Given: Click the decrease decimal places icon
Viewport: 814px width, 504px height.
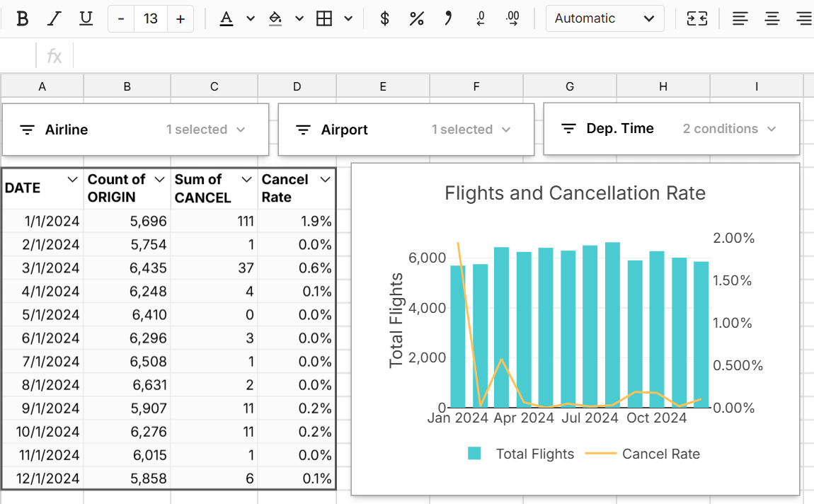Looking at the screenshot, I should point(481,19).
